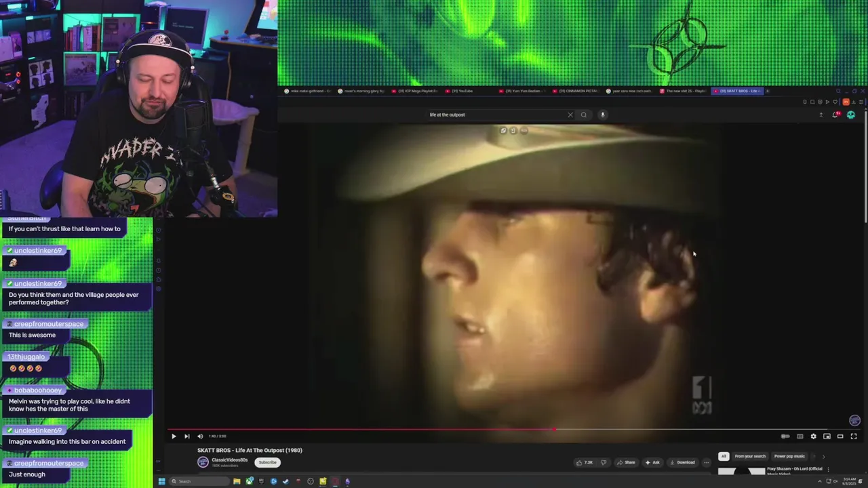Open options menu for Foxy Shazam video
868x488 pixels.
(828, 469)
